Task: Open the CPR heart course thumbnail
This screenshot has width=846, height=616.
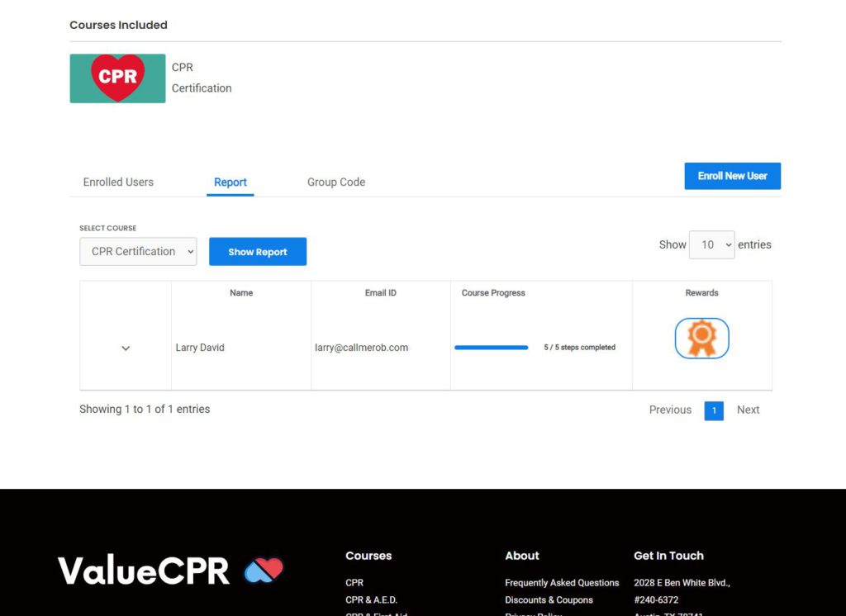Action: point(117,78)
